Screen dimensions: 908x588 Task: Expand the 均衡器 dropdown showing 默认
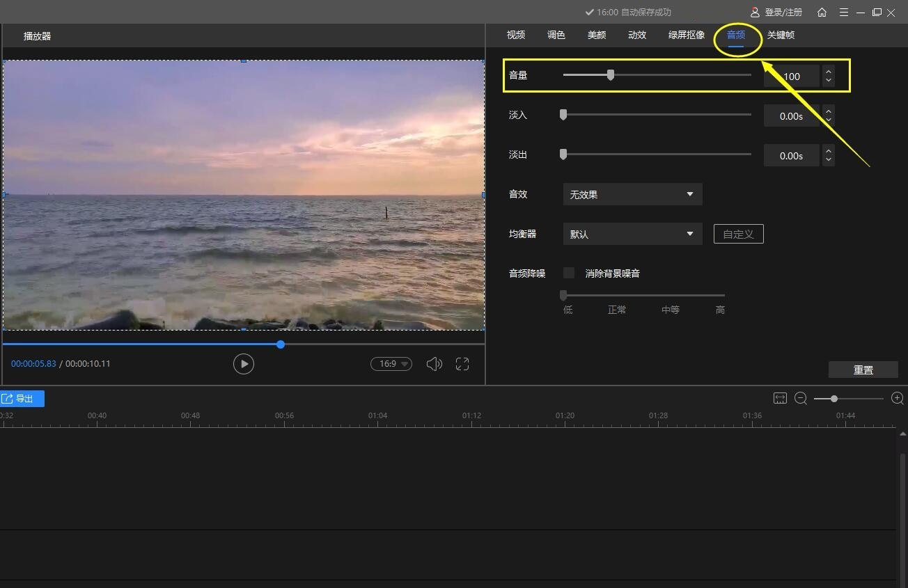[632, 234]
